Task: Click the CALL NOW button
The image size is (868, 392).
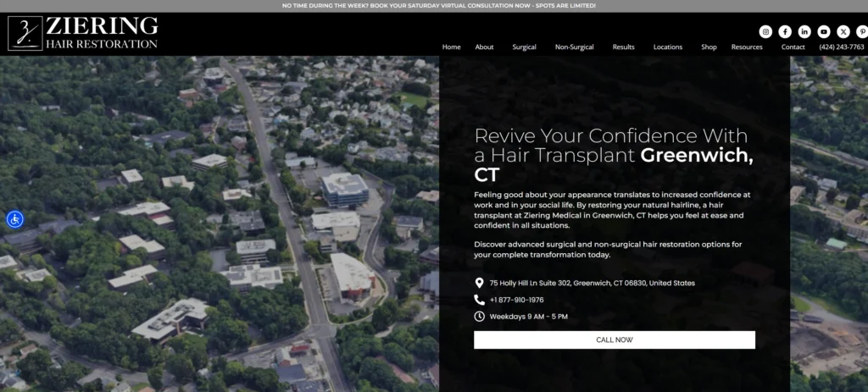Action: (x=615, y=340)
